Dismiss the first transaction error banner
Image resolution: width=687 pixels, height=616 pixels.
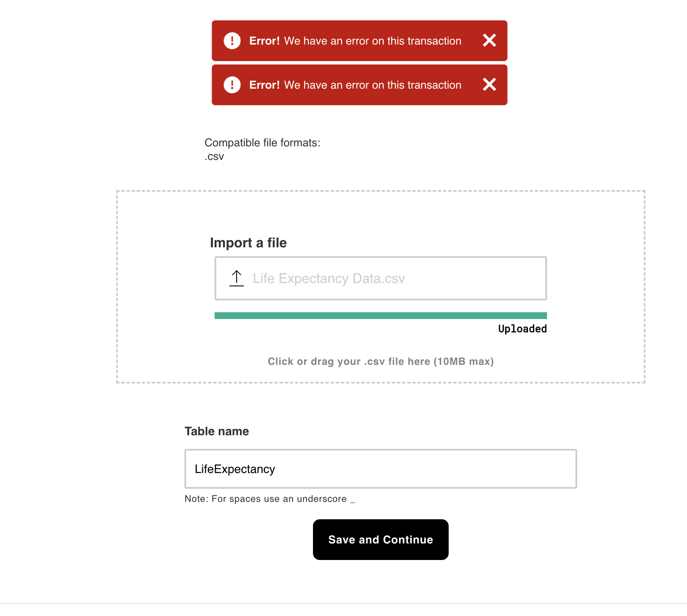(x=489, y=40)
